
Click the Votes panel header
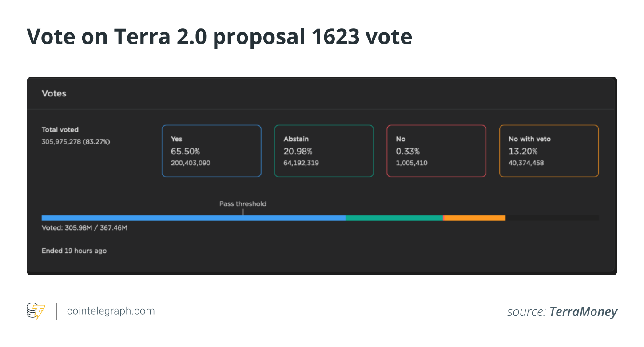pos(54,94)
